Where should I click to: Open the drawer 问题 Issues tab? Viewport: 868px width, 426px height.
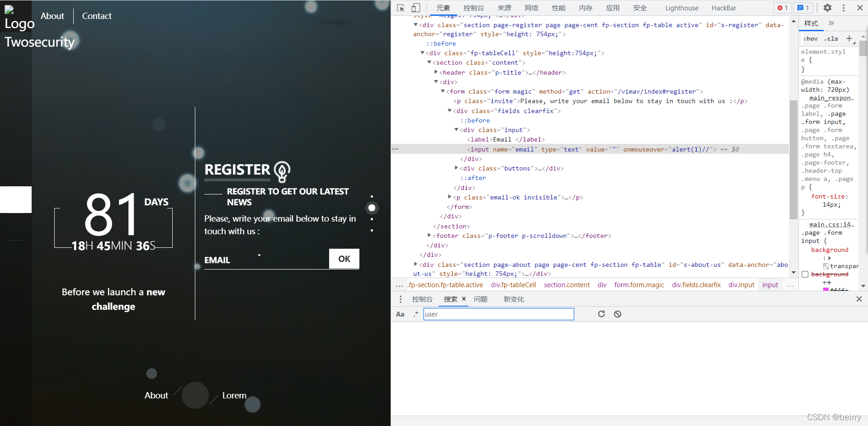(481, 299)
